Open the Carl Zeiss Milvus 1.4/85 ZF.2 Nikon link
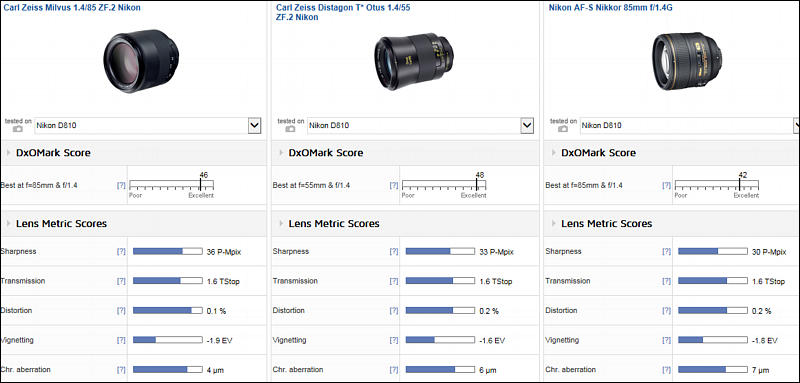Viewport: 800px width, 383px height. 72,8
